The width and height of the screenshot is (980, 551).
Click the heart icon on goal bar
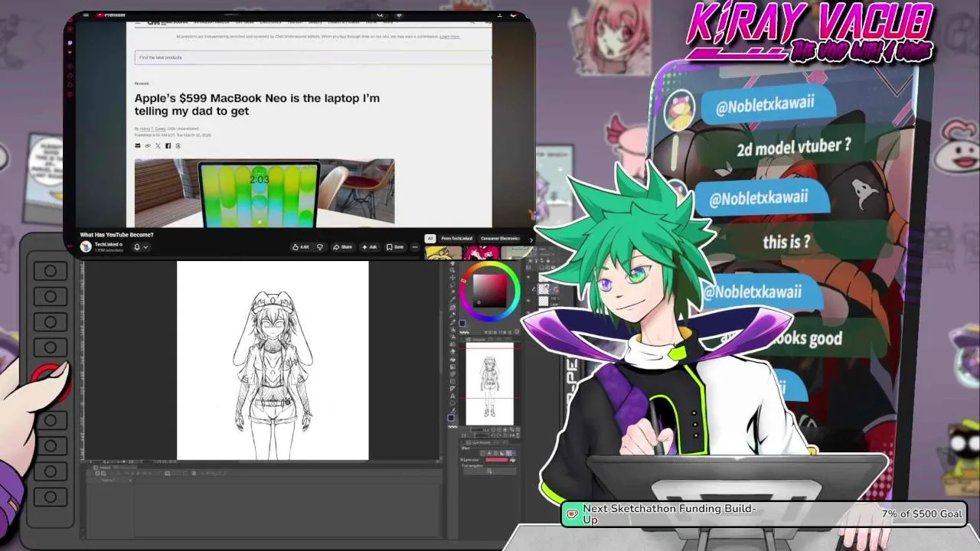tap(571, 514)
